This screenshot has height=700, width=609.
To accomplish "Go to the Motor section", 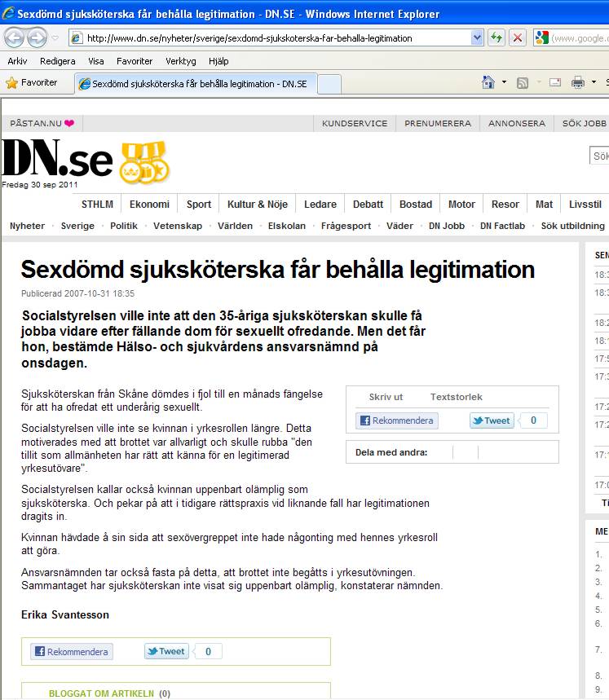I will [x=461, y=205].
